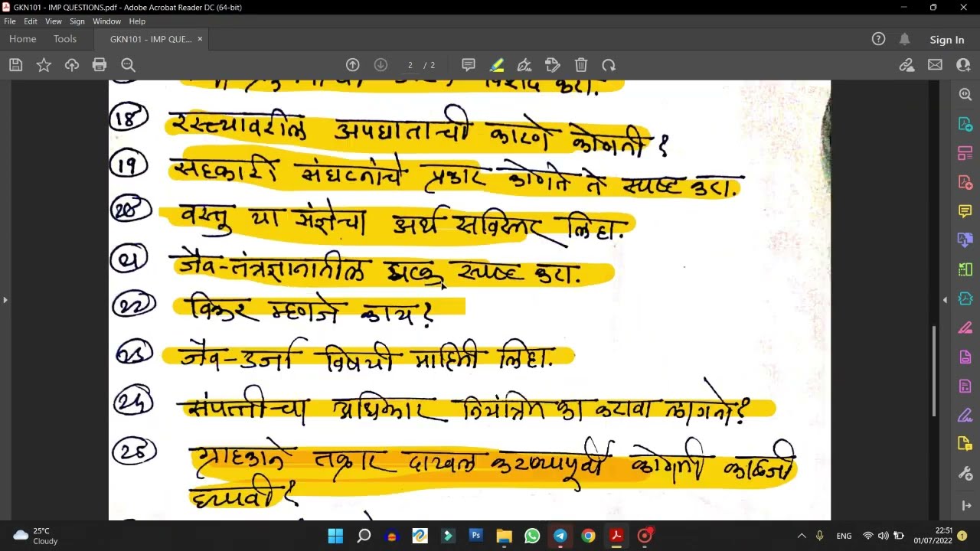Open the Edit menu
Image resolution: width=980 pixels, height=551 pixels.
click(x=31, y=21)
